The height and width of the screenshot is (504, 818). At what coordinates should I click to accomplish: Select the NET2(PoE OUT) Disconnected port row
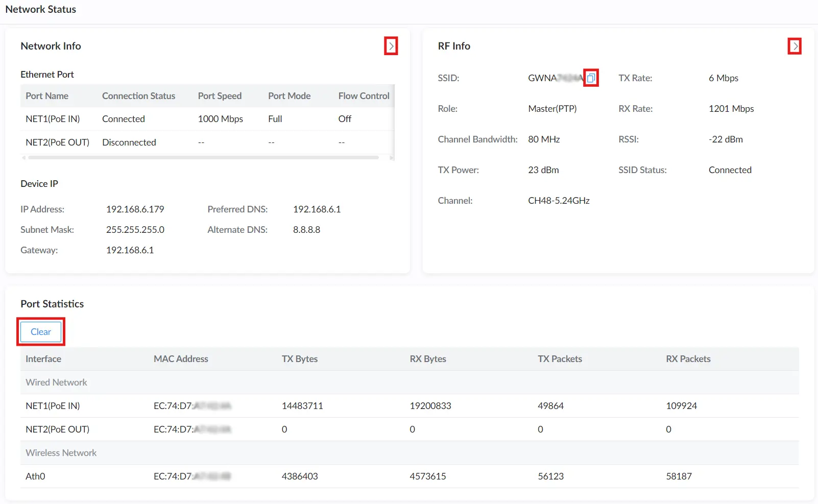tap(207, 142)
